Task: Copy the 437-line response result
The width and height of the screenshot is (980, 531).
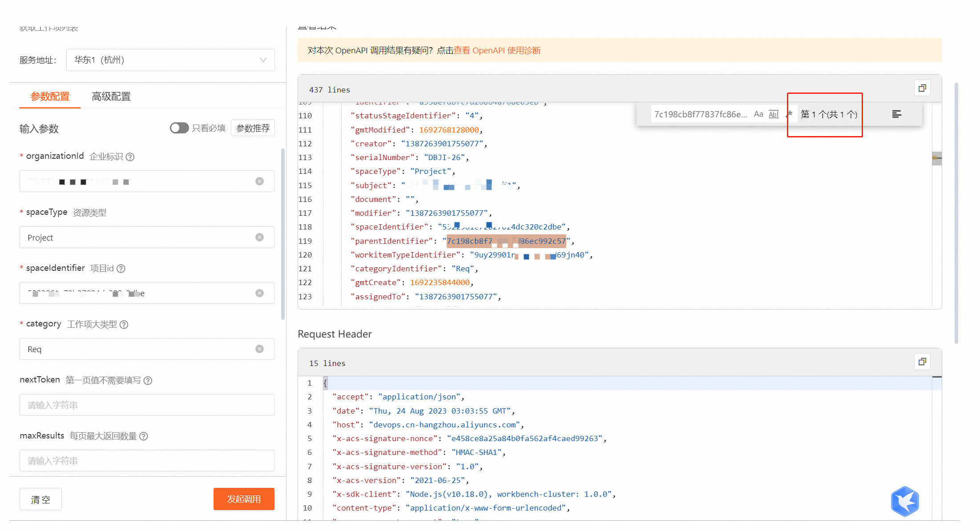Action: pyautogui.click(x=922, y=88)
